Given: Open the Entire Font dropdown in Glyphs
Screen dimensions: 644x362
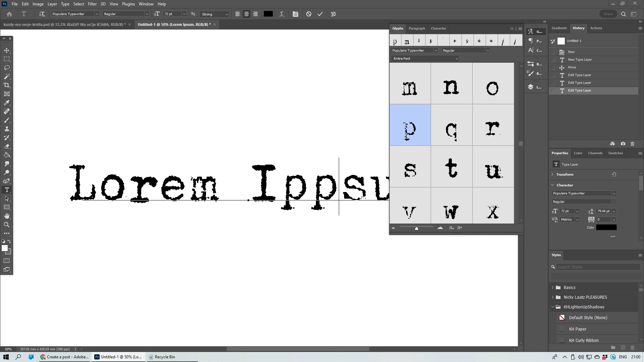Looking at the screenshot, I should pos(425,59).
